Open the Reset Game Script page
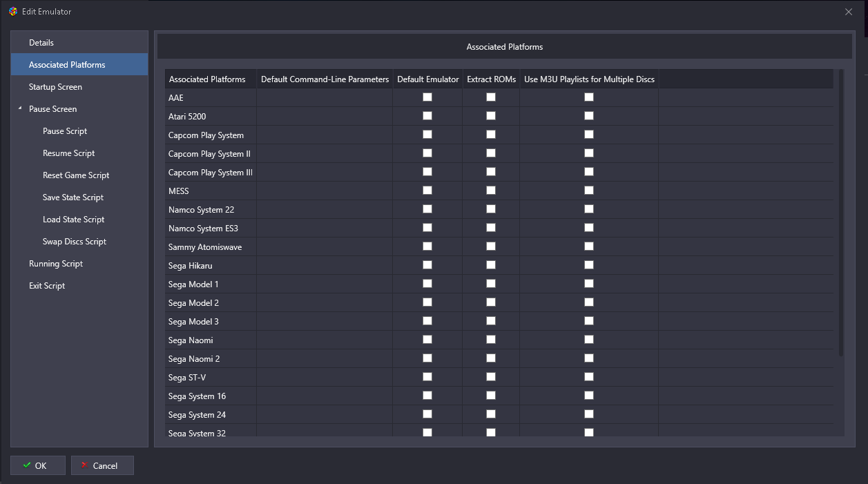The height and width of the screenshot is (484, 868). click(x=76, y=175)
